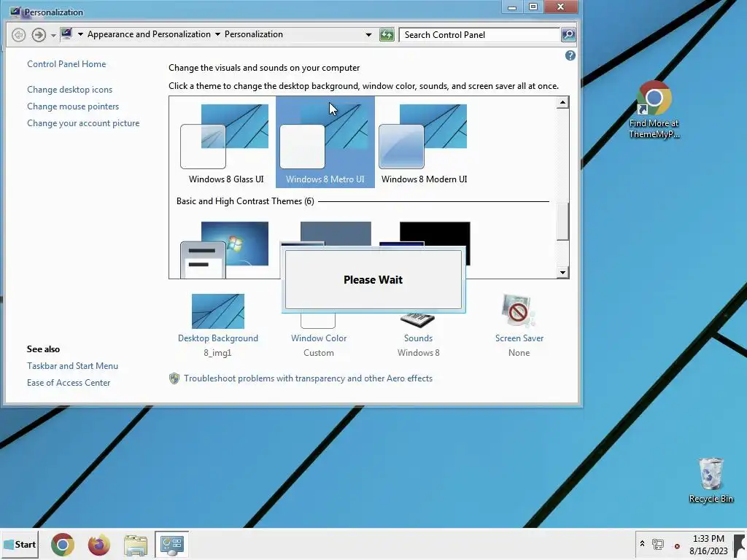Viewport: 747px width, 560px height.
Task: Click the 8_img1 desktop background label
Action: click(x=217, y=353)
